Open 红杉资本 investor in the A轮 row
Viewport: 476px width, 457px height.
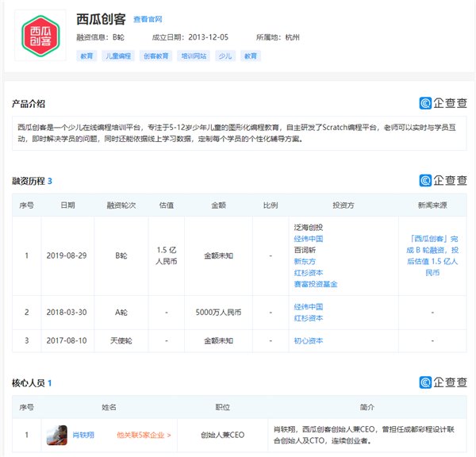pos(309,318)
